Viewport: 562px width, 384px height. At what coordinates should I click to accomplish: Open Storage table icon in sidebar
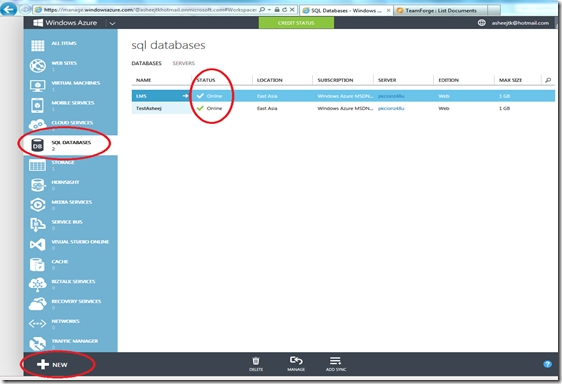coord(38,165)
